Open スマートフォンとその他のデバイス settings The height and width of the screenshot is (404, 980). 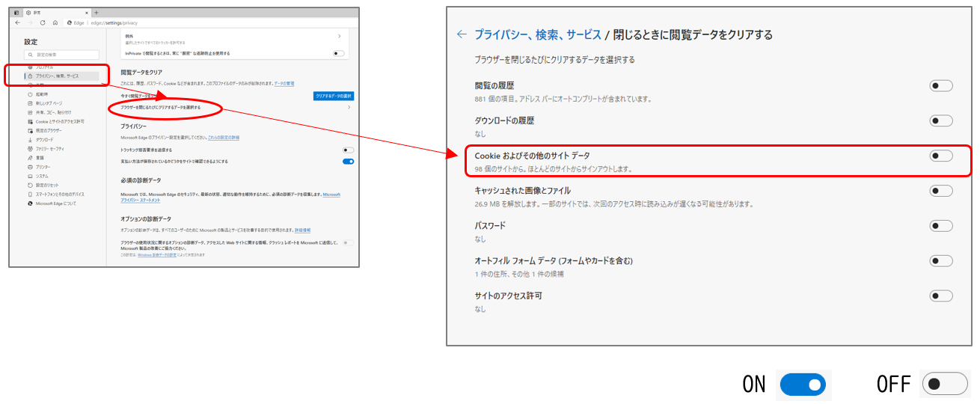point(56,194)
